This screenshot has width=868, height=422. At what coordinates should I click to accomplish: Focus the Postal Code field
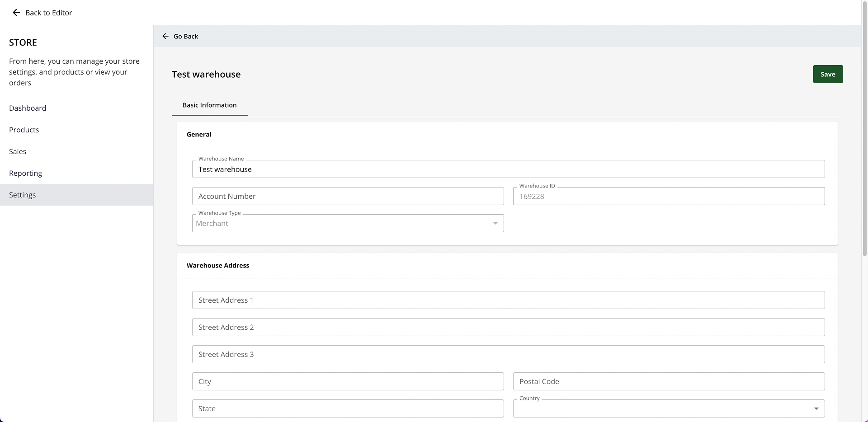[669, 381]
